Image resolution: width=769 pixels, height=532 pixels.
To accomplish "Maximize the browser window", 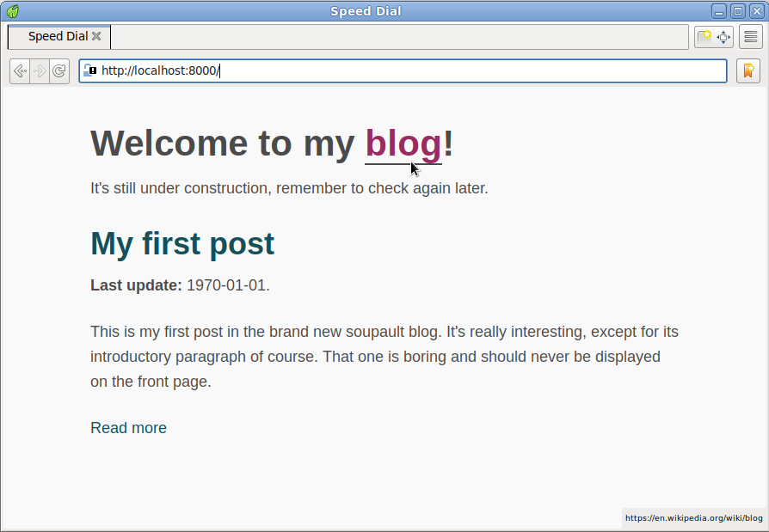I will (x=738, y=11).
